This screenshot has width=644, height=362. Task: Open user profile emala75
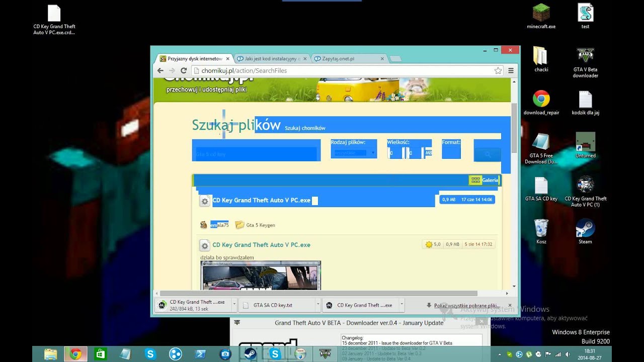[x=219, y=225]
